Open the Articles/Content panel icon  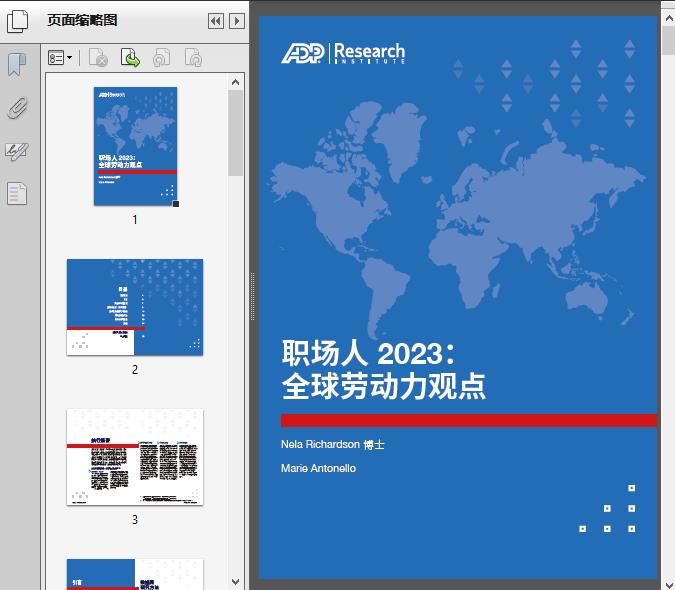point(17,194)
